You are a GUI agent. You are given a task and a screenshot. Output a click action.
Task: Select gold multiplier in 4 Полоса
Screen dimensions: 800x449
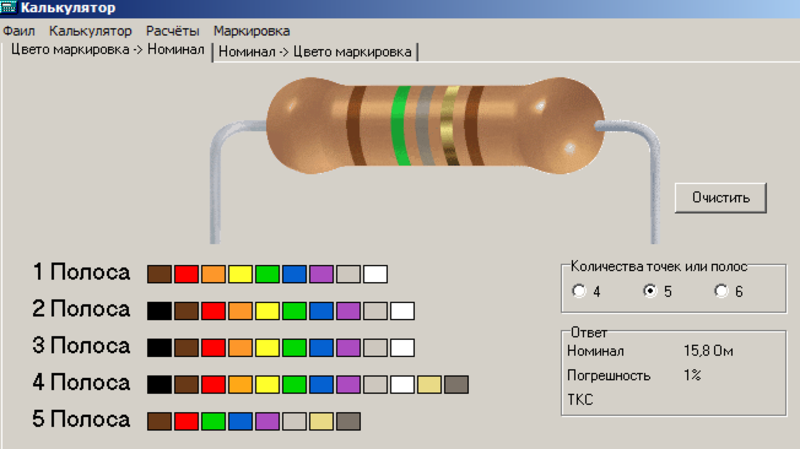point(430,384)
